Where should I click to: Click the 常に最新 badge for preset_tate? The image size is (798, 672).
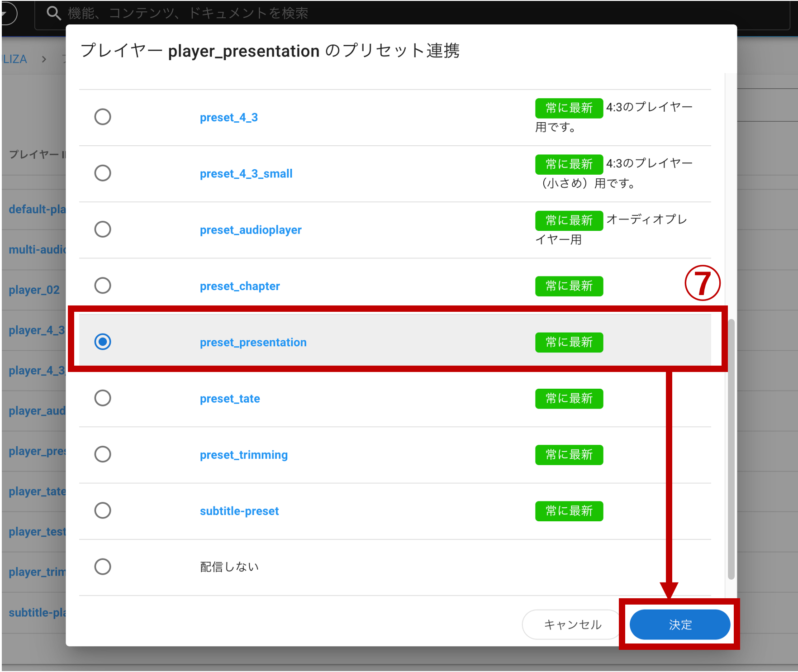pyautogui.click(x=569, y=398)
